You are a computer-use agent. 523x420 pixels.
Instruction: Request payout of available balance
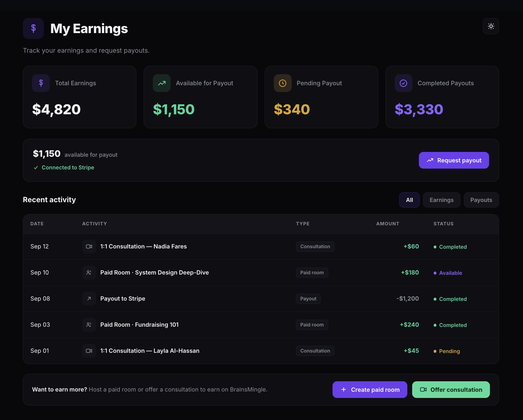pos(454,160)
